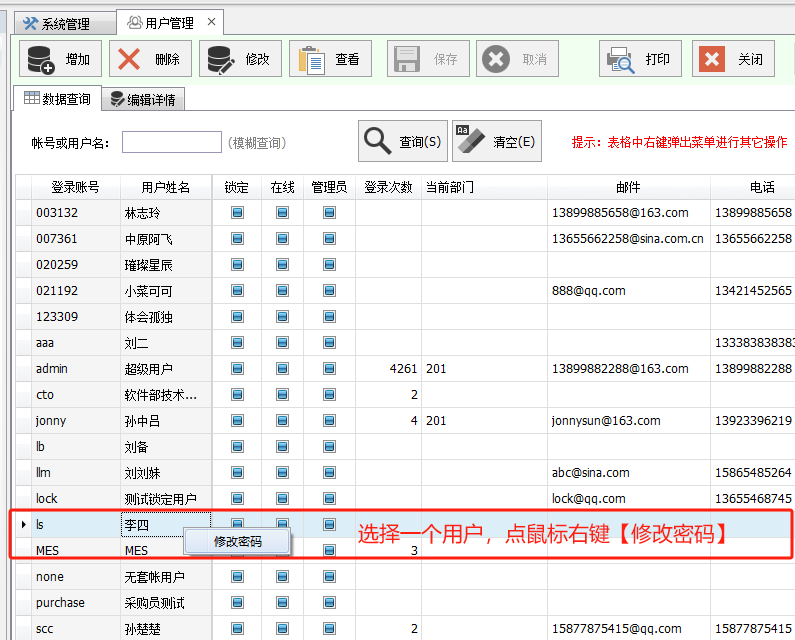Select user name 刘二
795x640 pixels.
click(136, 343)
